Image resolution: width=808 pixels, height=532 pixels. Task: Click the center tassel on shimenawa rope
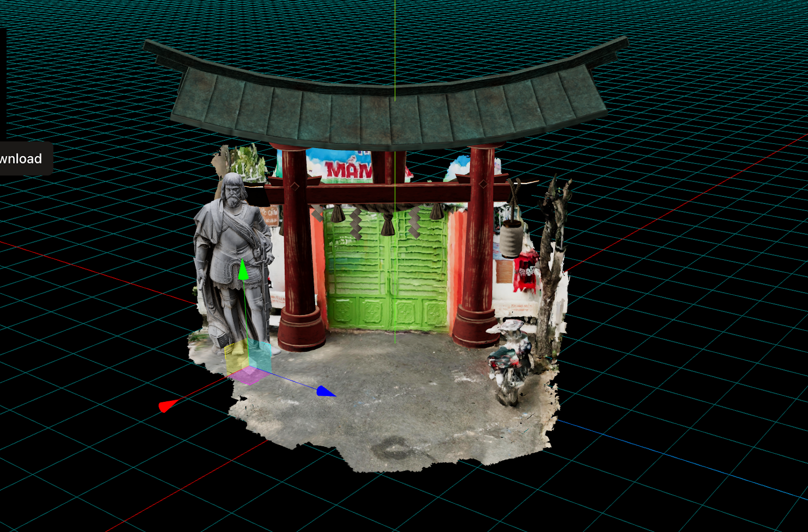pos(387,225)
